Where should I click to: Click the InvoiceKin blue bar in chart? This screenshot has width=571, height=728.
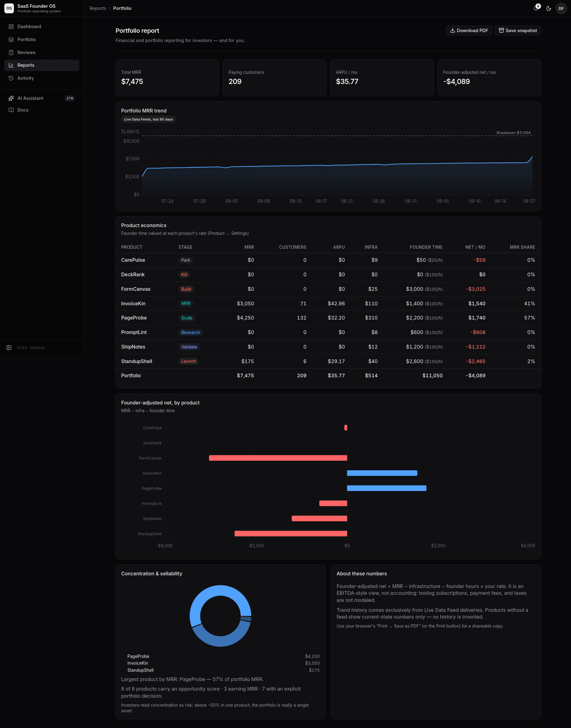pos(382,473)
